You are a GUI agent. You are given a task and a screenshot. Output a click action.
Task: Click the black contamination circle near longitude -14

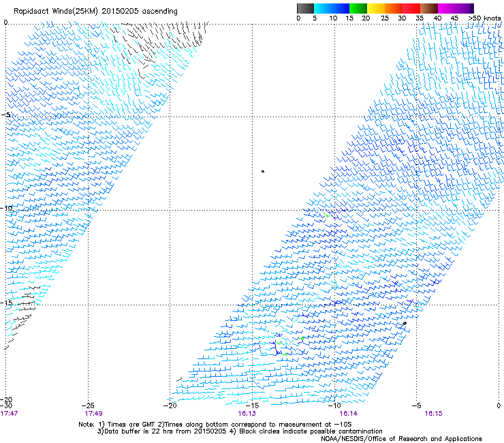point(263,172)
